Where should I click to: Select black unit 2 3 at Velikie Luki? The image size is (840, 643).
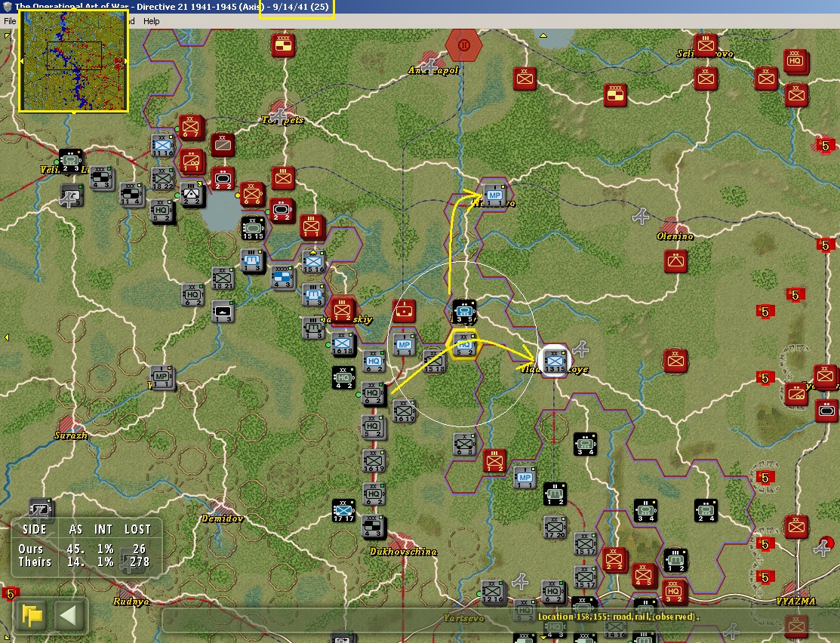[70, 161]
